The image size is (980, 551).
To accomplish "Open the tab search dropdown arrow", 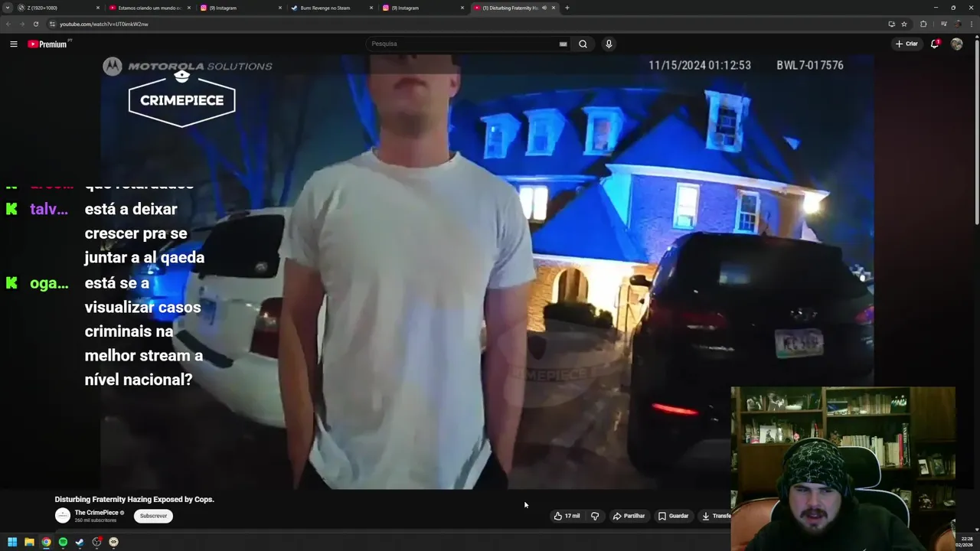I will point(8,8).
